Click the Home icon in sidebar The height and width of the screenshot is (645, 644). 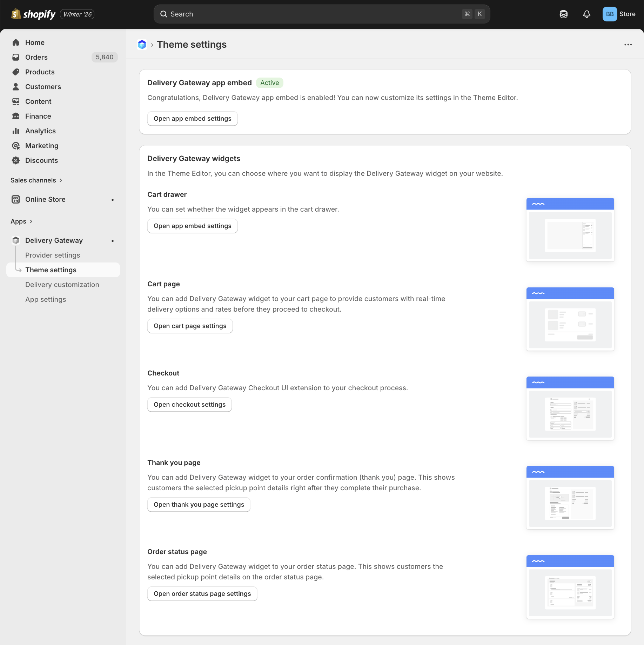click(x=16, y=42)
